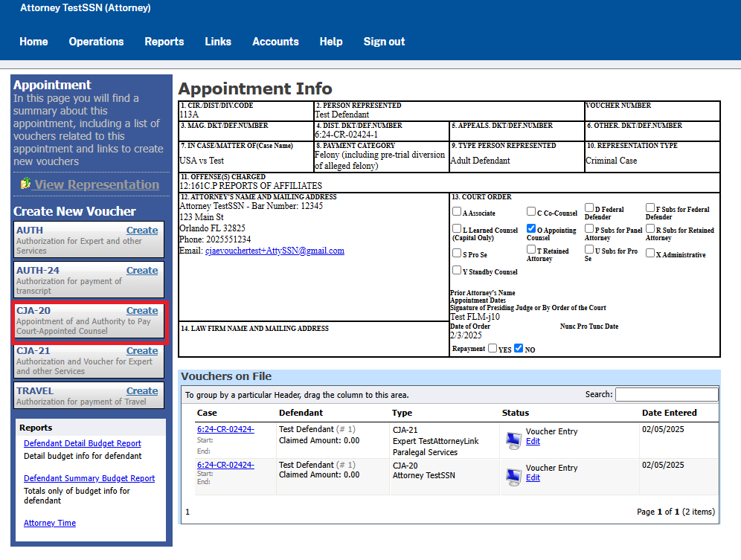Sort vouchers by Date Entered column
Image resolution: width=741 pixels, height=560 pixels.
669,413
